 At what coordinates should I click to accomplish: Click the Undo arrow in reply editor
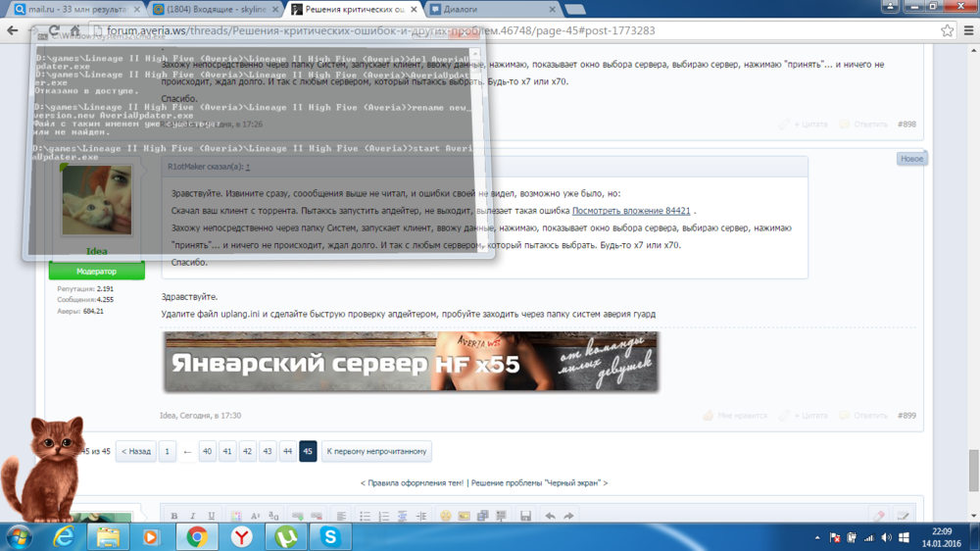coord(550,516)
